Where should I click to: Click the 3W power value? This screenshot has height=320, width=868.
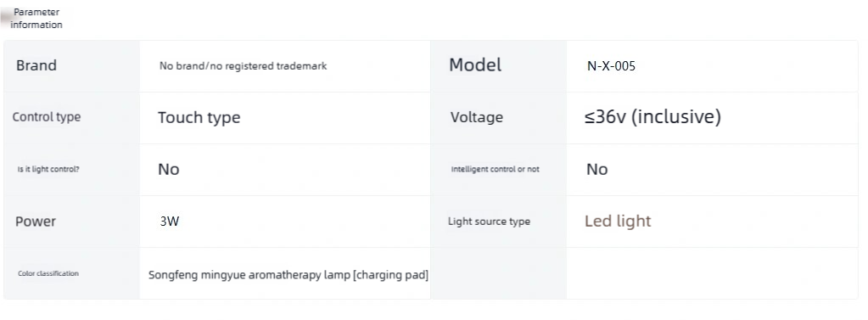coord(170,222)
